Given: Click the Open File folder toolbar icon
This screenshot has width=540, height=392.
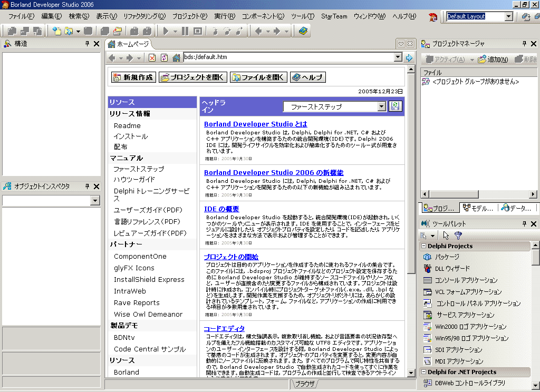Looking at the screenshot, I should [x=69, y=31].
